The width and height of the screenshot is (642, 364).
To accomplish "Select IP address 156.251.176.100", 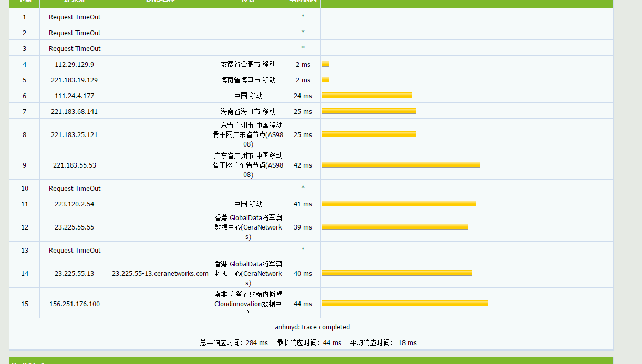I will (x=75, y=304).
